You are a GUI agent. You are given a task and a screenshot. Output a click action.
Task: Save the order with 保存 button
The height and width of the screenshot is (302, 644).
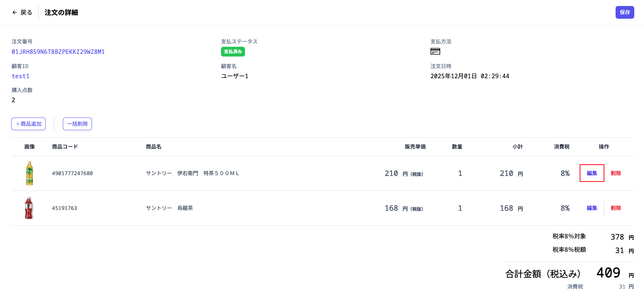(x=625, y=12)
